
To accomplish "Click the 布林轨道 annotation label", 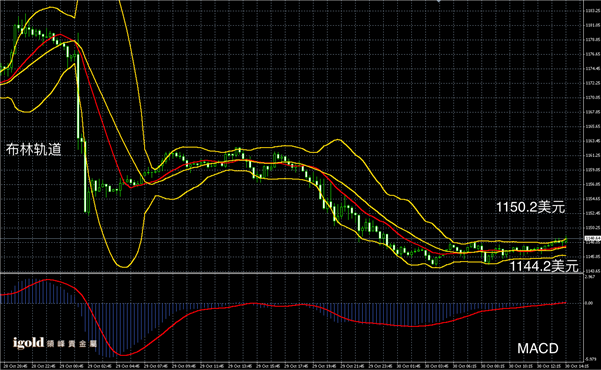I will tap(34, 150).
